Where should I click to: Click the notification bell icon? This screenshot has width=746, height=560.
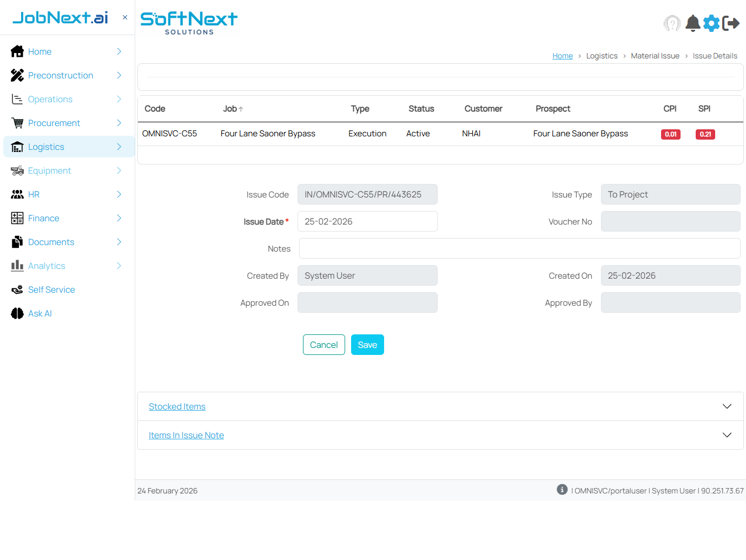[x=692, y=23]
